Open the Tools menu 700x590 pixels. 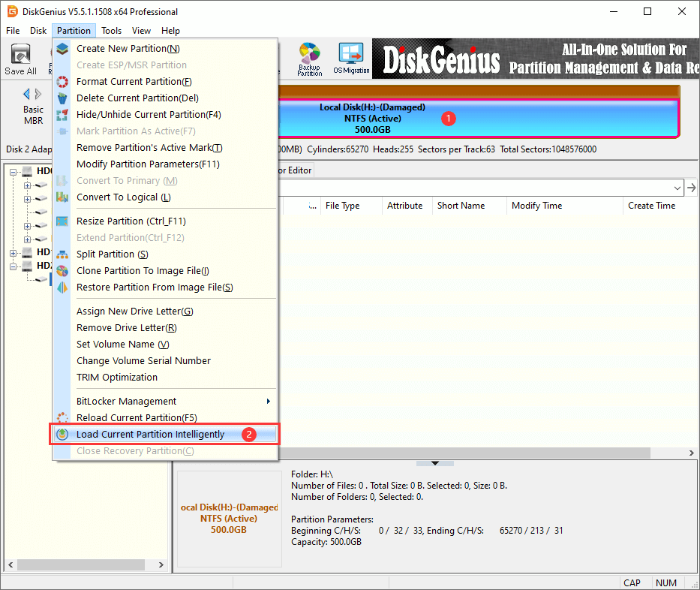tap(111, 30)
